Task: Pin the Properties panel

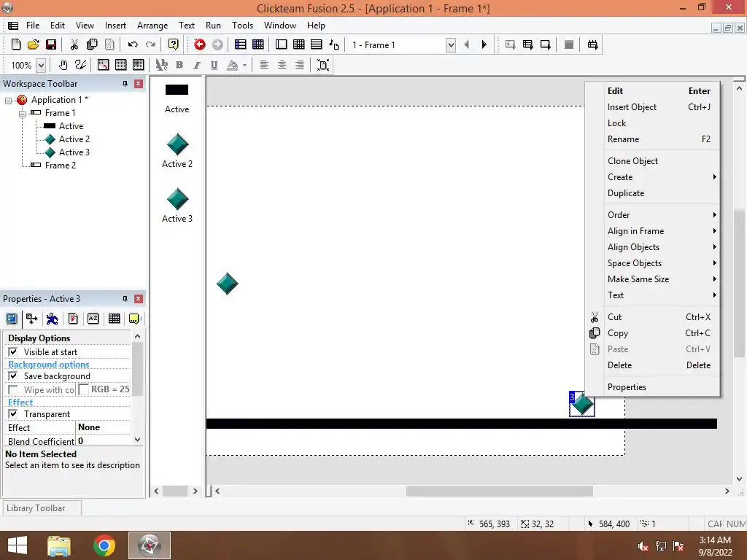Action: click(x=125, y=299)
